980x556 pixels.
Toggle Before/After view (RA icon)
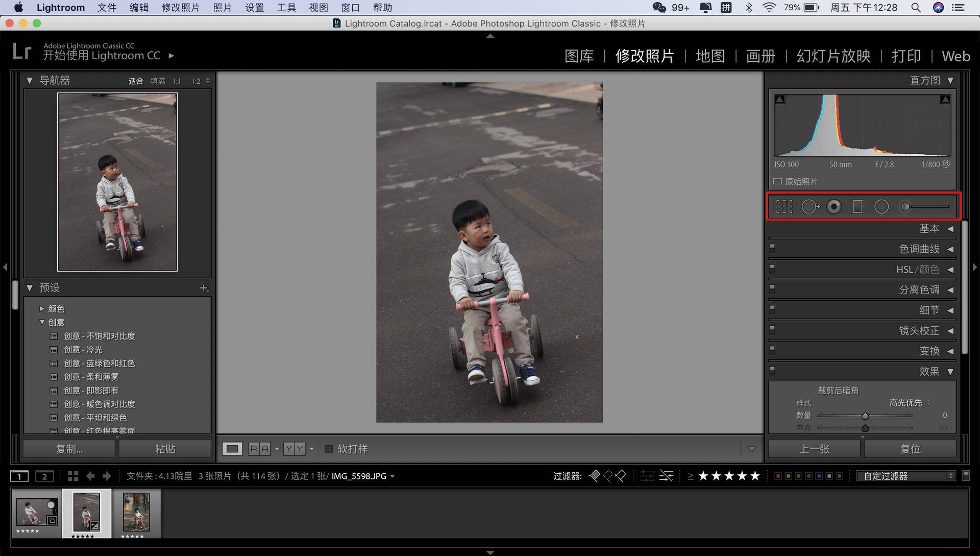259,449
